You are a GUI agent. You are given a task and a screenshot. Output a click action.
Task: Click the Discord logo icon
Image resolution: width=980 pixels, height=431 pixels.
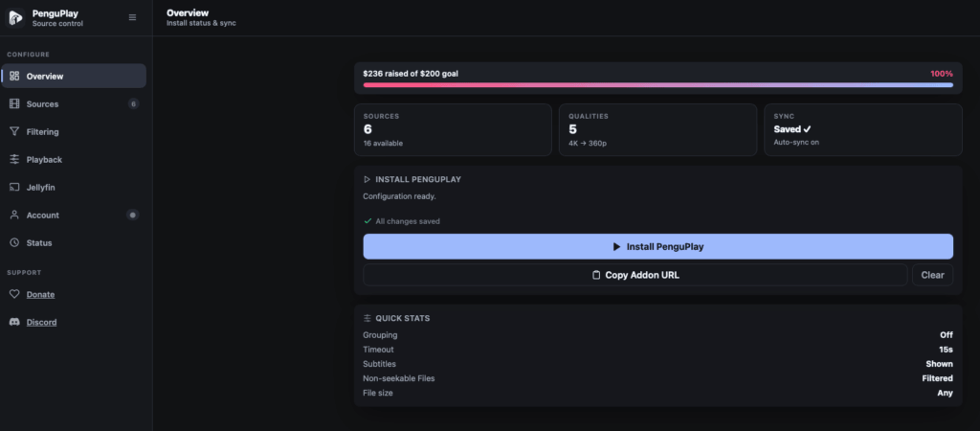pos(14,322)
